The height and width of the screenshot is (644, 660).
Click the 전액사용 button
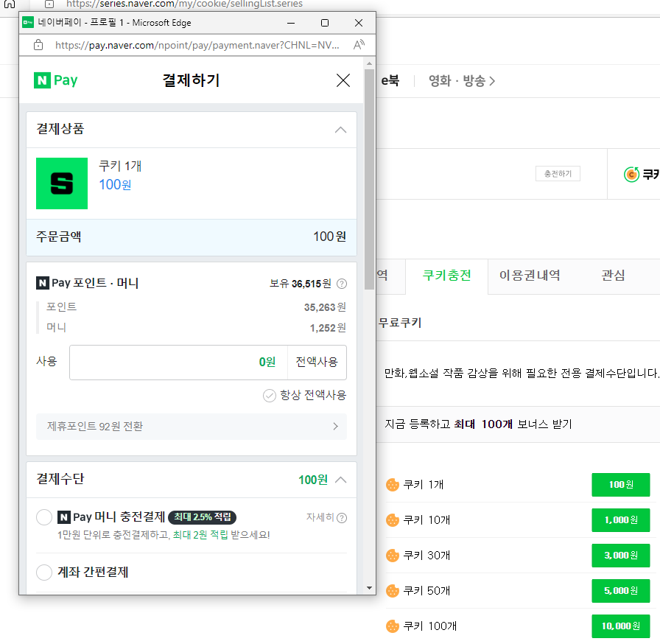[x=317, y=363]
